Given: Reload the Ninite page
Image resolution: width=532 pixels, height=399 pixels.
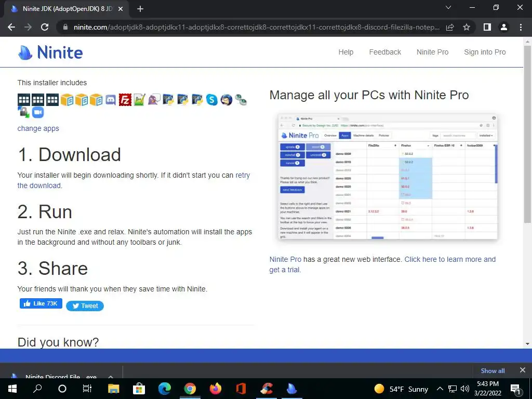Looking at the screenshot, I should click(45, 27).
